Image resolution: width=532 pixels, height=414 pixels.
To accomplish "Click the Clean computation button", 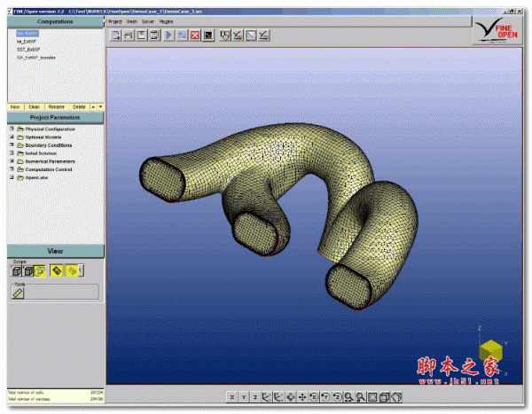I will click(x=35, y=107).
